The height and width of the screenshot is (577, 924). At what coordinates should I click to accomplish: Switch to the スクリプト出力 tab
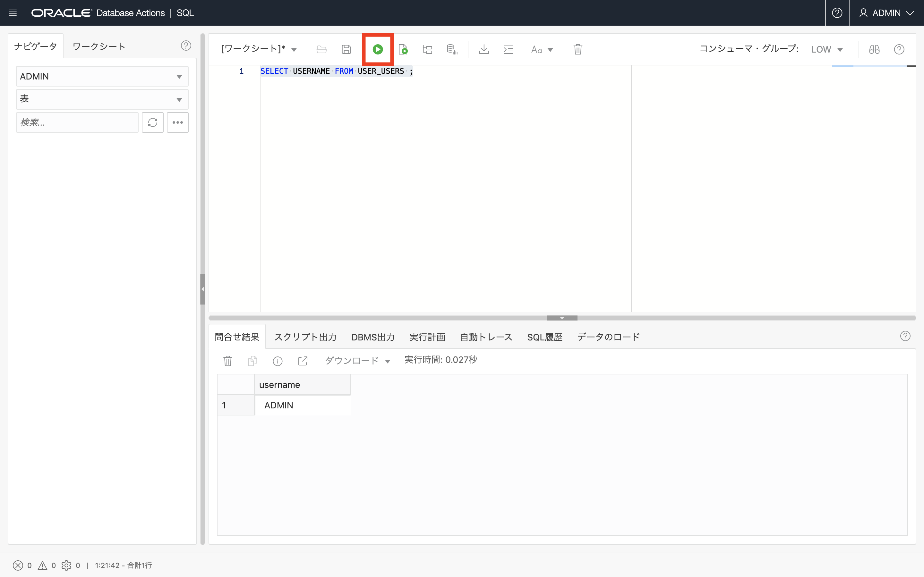tap(305, 337)
